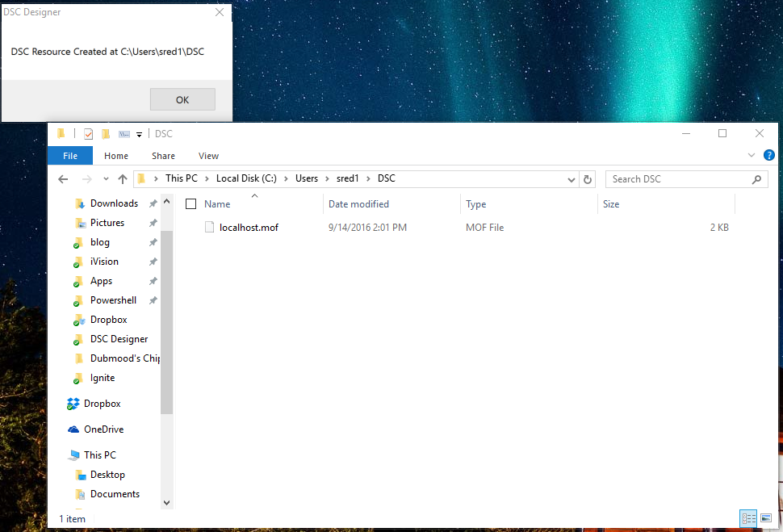Click the localhost.mof file icon

(210, 228)
